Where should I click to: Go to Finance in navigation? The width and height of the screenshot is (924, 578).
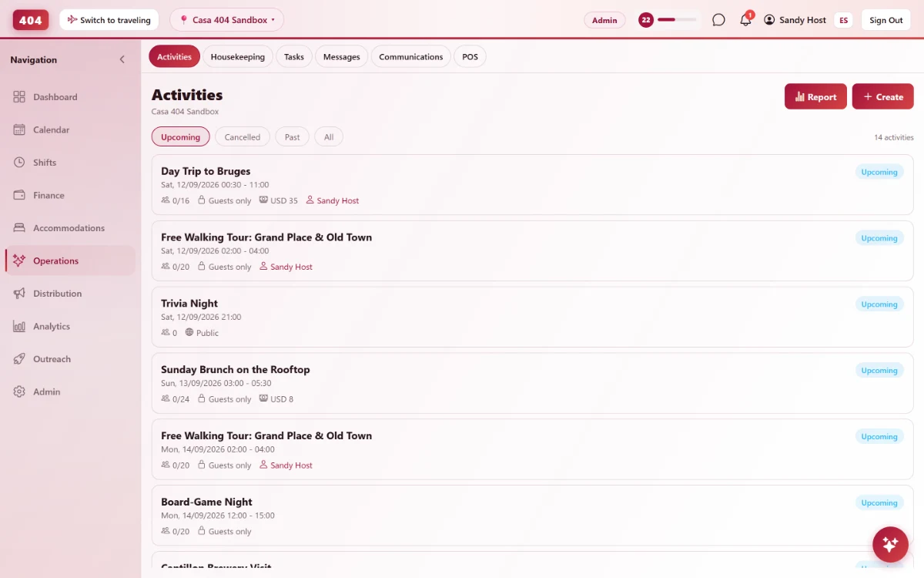tap(70, 195)
